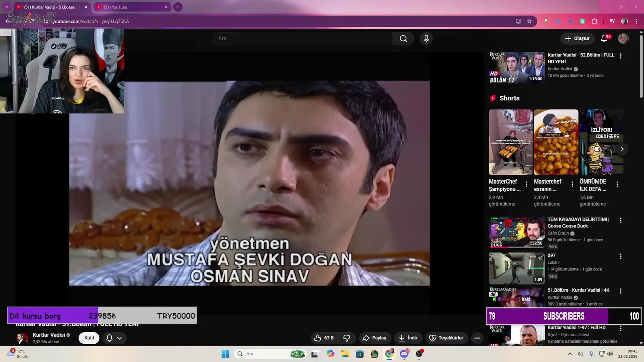Image resolution: width=644 pixels, height=362 pixels.
Task: Click the Chrome icon in the taskbar
Action: [389, 354]
